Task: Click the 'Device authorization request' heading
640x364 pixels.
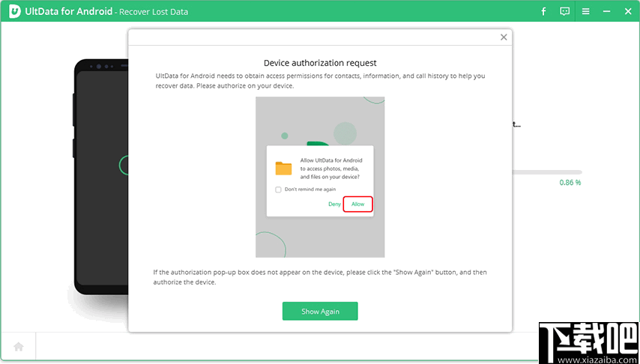Action: 320,63
